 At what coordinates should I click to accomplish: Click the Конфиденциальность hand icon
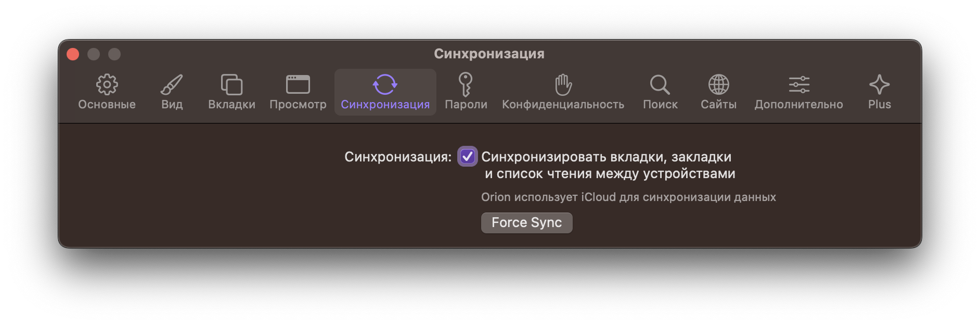[x=563, y=84]
